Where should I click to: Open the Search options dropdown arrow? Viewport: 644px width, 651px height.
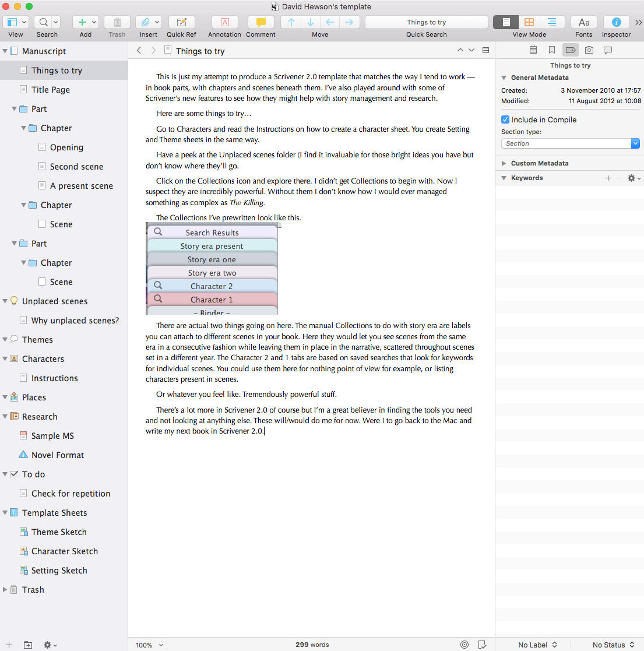pos(55,22)
